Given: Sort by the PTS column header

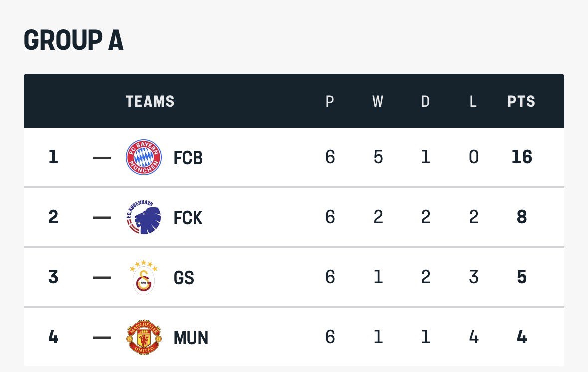Looking at the screenshot, I should click(x=521, y=102).
